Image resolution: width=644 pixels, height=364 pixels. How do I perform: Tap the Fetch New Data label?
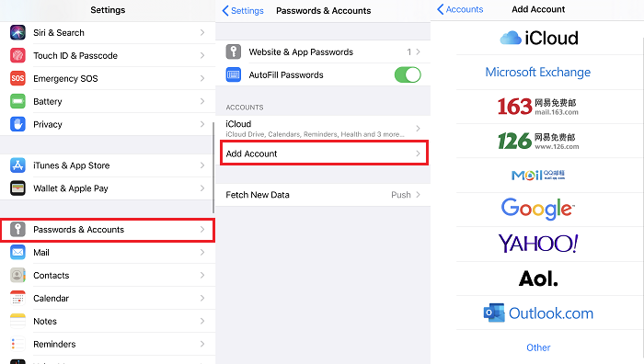pyautogui.click(x=258, y=195)
